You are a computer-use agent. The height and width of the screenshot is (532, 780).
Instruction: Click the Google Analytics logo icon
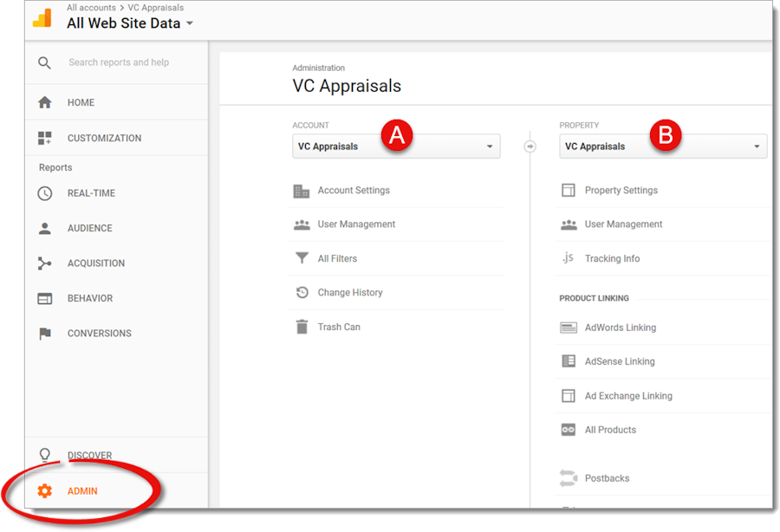(x=42, y=18)
